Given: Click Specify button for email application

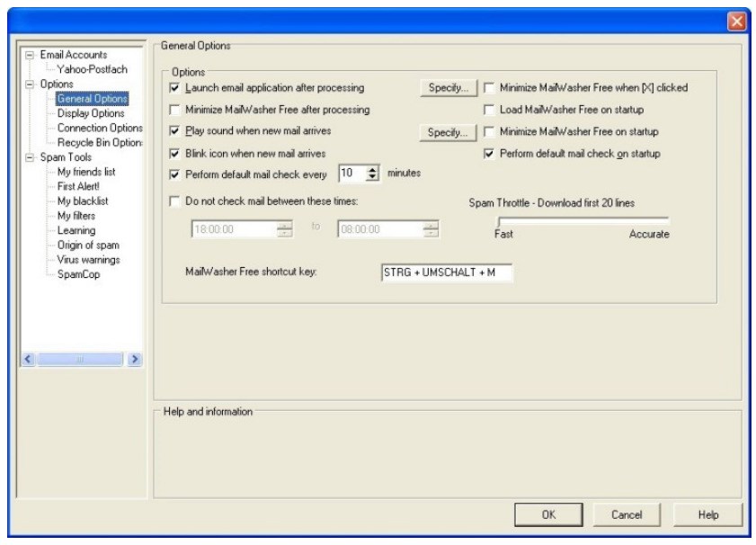Looking at the screenshot, I should (x=449, y=88).
